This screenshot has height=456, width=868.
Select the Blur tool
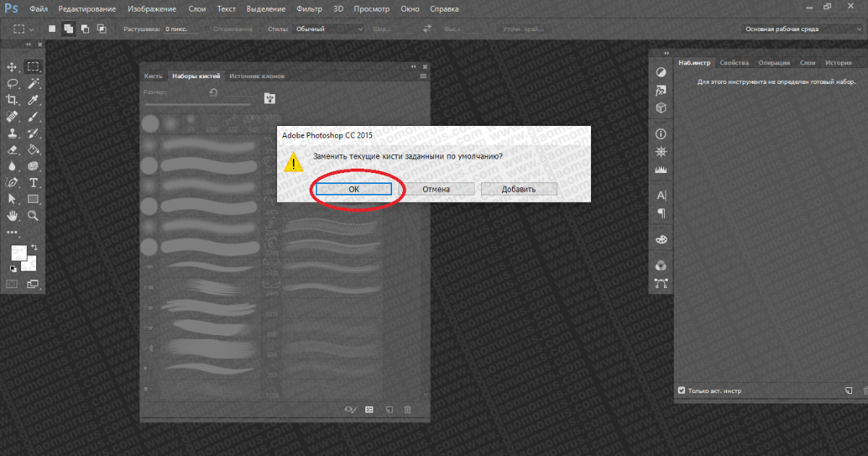pos(12,166)
